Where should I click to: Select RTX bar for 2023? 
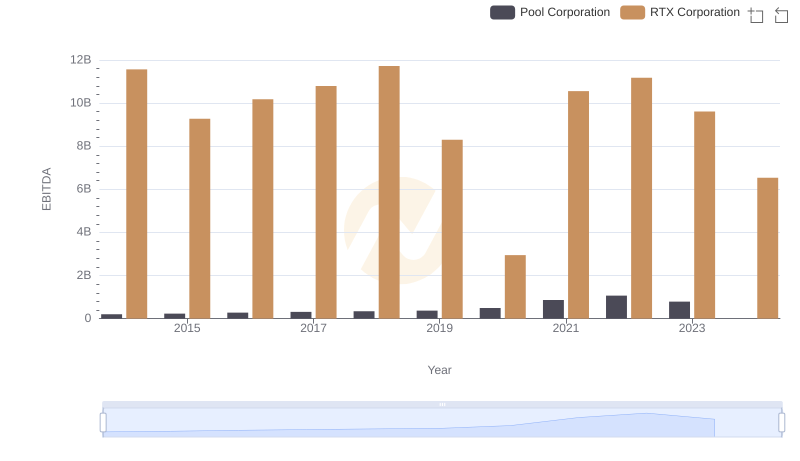click(705, 215)
